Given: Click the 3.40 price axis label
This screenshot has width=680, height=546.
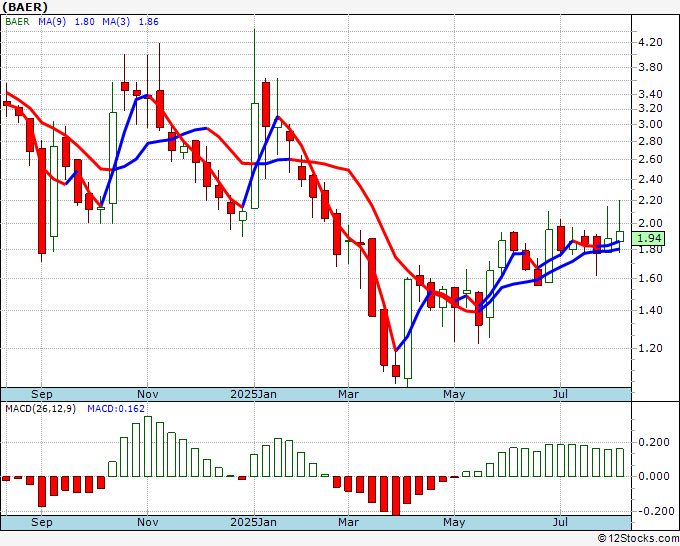Looking at the screenshot, I should tap(650, 94).
